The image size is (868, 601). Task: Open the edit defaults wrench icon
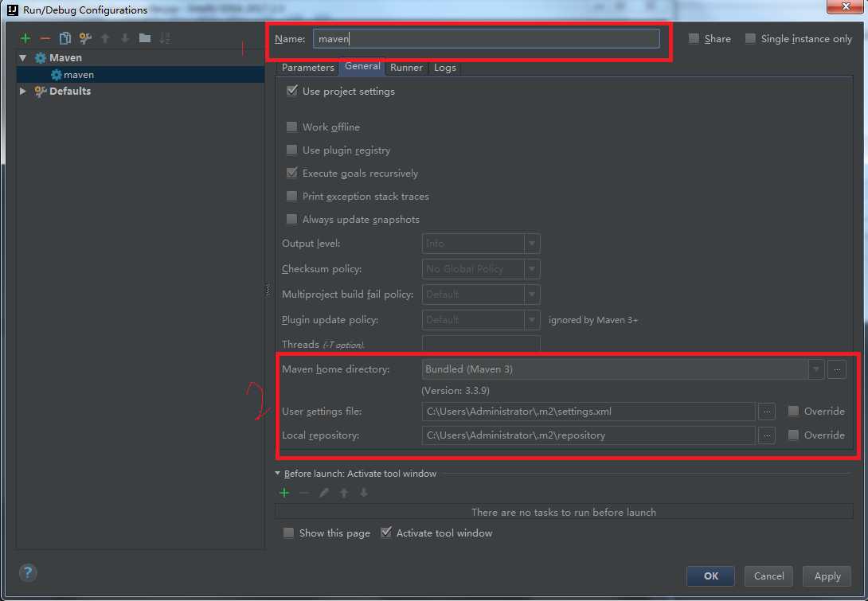point(85,38)
